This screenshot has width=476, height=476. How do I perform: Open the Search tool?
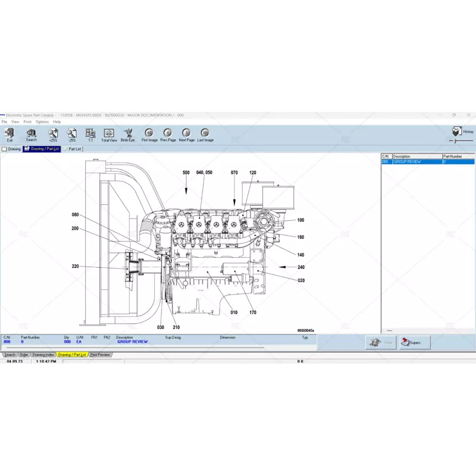tap(31, 134)
